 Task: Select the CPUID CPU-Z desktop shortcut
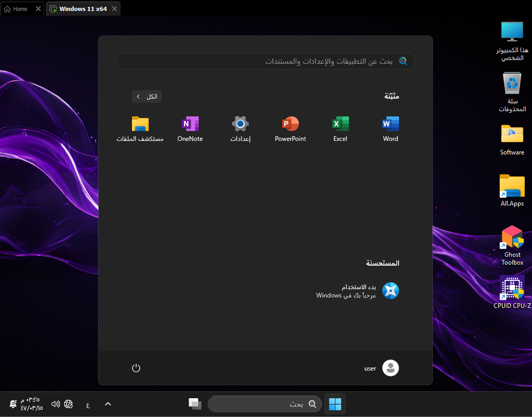pyautogui.click(x=512, y=293)
